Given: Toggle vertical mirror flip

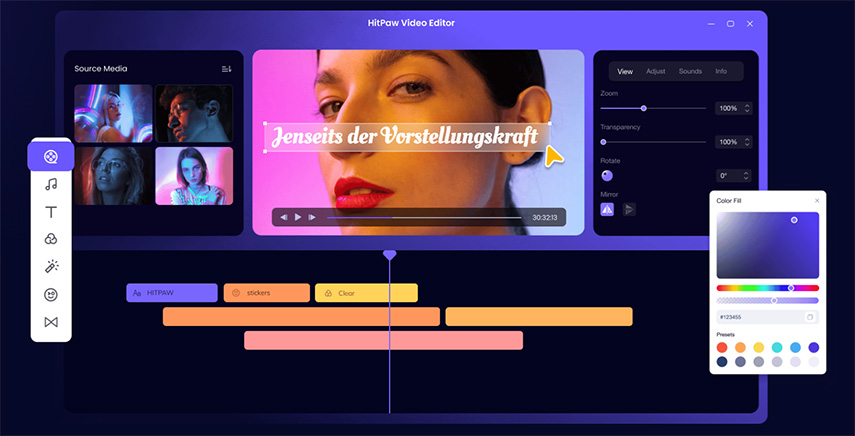Looking at the screenshot, I should pyautogui.click(x=629, y=209).
